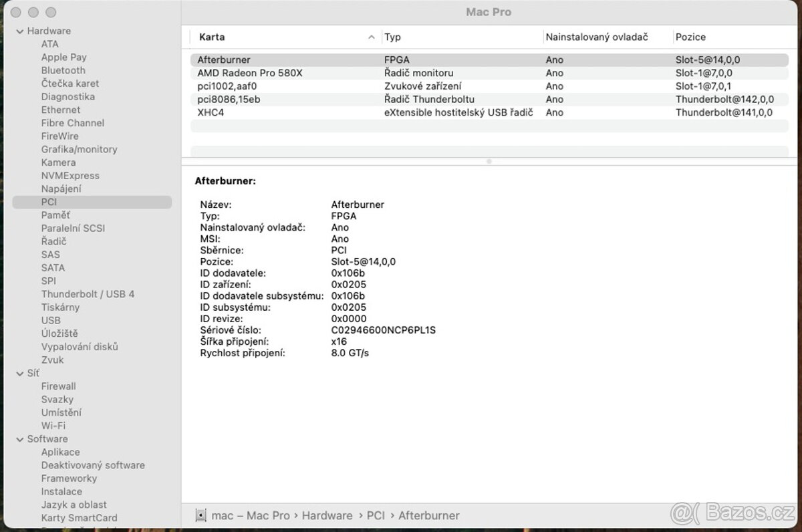Select Aplikace under Software
The height and width of the screenshot is (532, 802).
point(60,452)
